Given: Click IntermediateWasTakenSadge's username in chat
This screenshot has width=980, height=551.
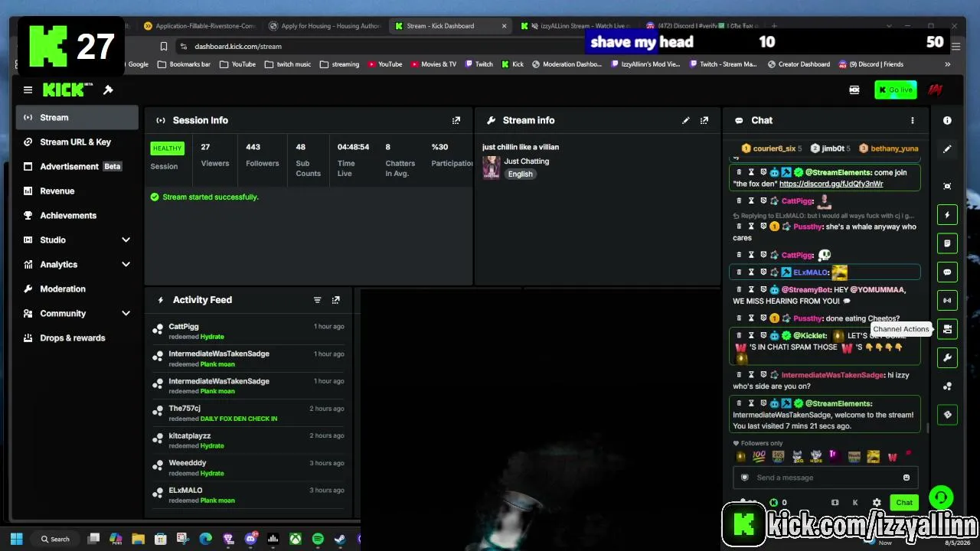Looking at the screenshot, I should (832, 375).
